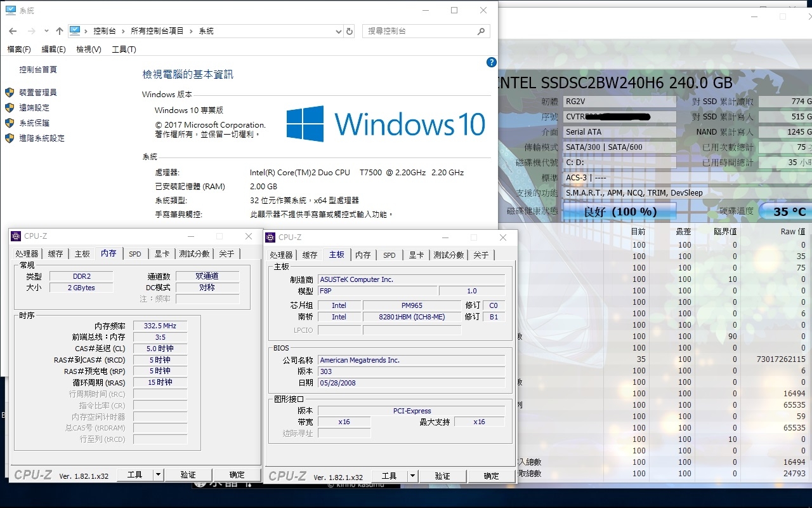Open 進階系統設定 link
Screen dimensions: 812x508
point(42,138)
